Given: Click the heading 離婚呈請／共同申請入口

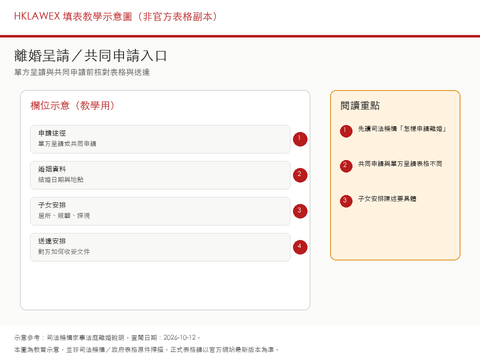Looking at the screenshot, I should [90, 56].
